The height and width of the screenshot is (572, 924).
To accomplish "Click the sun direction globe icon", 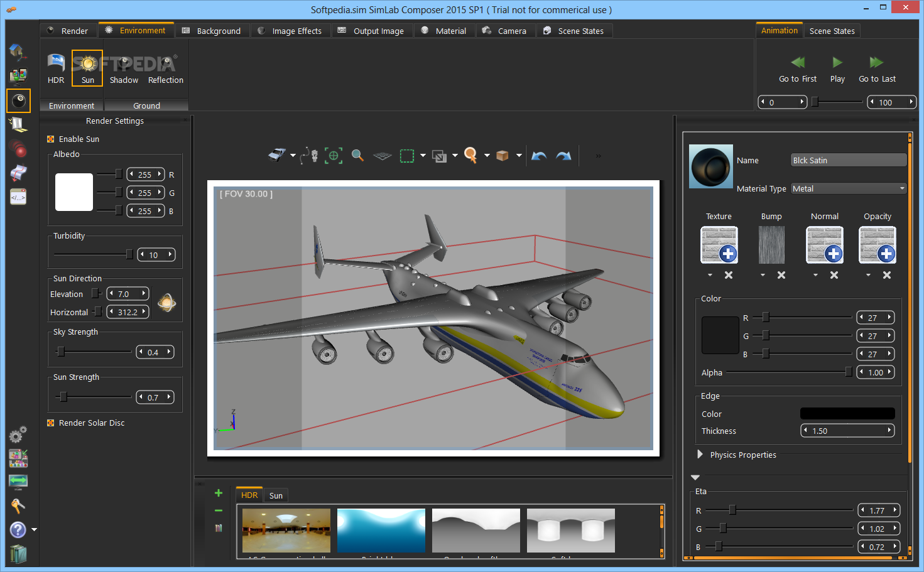I will coord(166,303).
